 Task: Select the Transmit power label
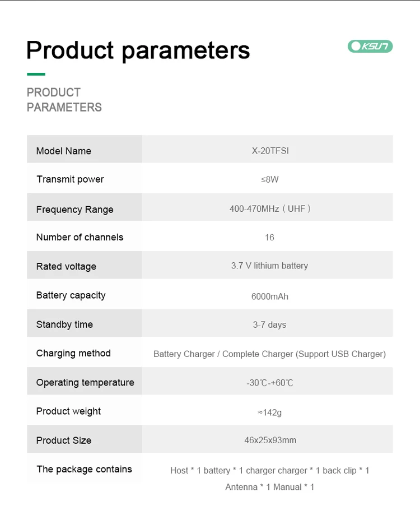tap(70, 179)
